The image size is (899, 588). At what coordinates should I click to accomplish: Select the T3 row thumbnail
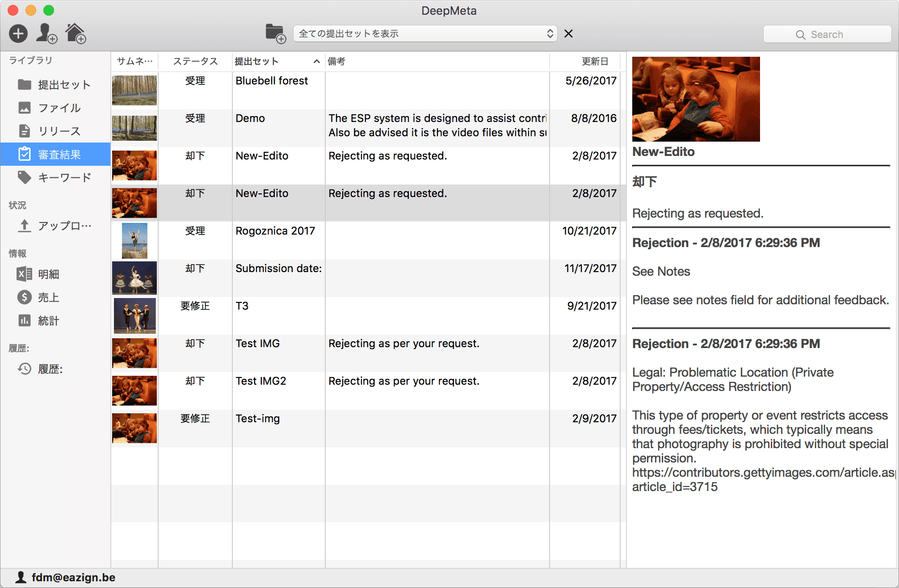tap(134, 316)
